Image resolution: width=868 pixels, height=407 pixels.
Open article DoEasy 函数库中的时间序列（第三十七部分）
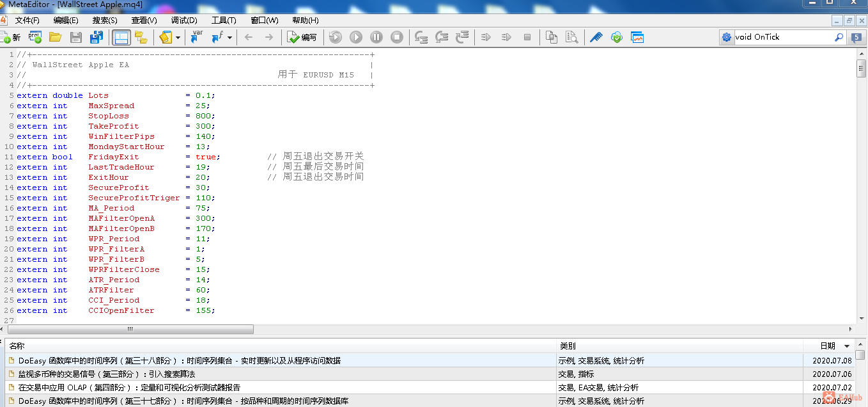point(183,401)
